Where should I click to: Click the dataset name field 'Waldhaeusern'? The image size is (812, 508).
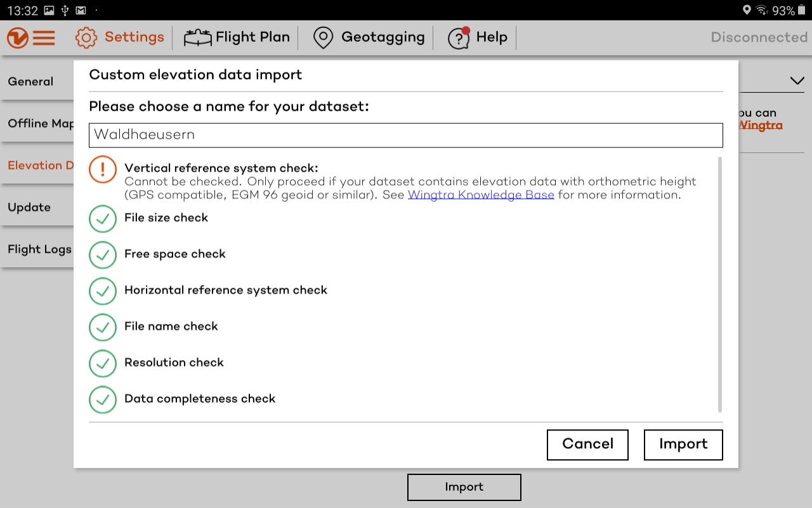[x=405, y=135]
